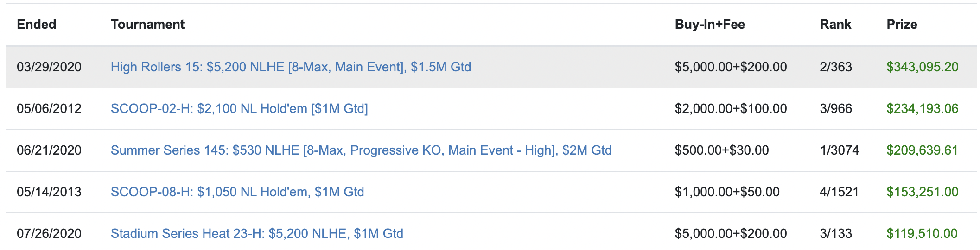
Task: Click the 1/3074 rank cell
Action: [839, 150]
